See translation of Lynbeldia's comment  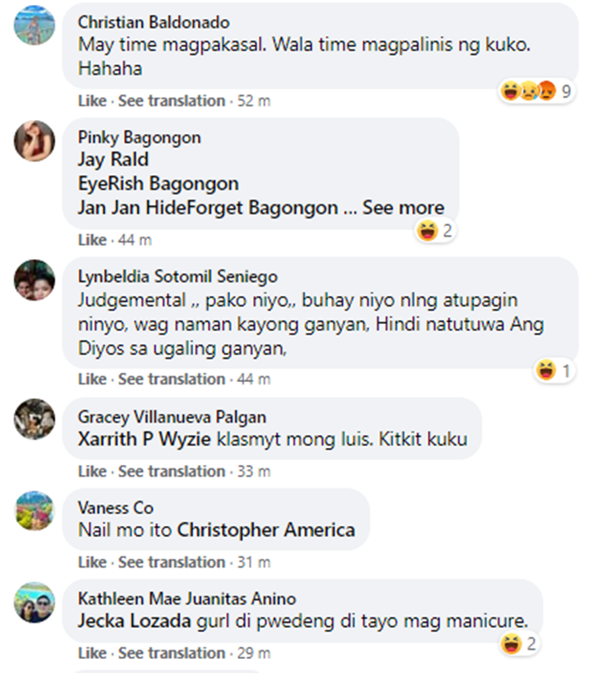pos(172,380)
